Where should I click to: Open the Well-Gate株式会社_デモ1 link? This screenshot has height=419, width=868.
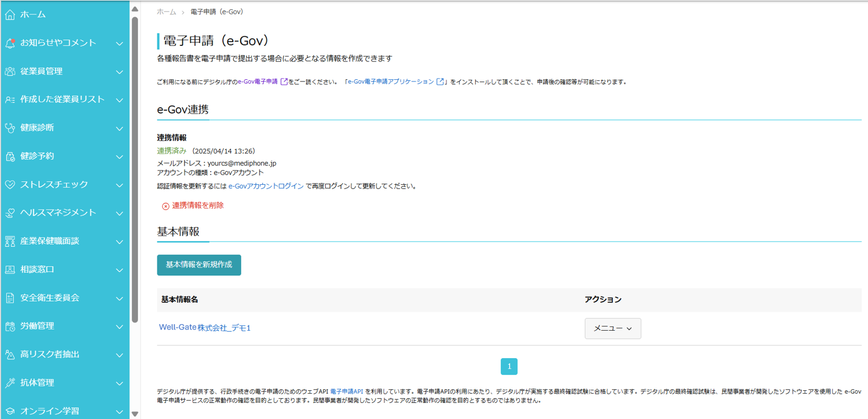205,328
